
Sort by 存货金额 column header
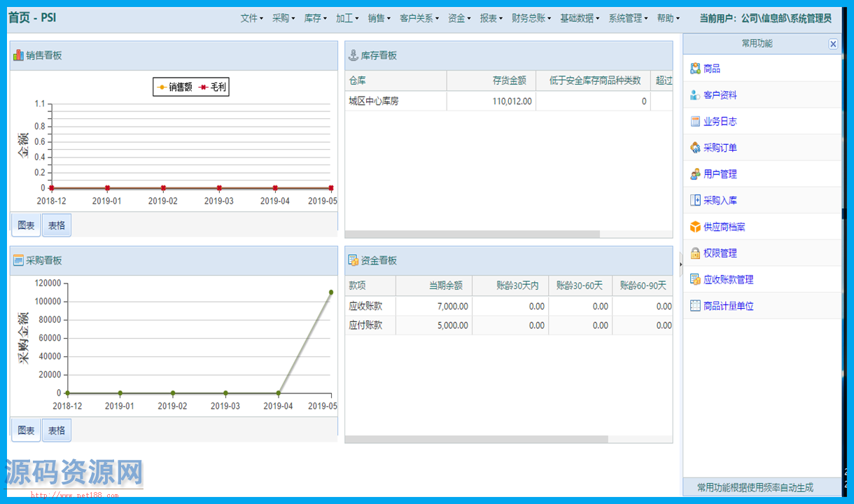(491, 80)
